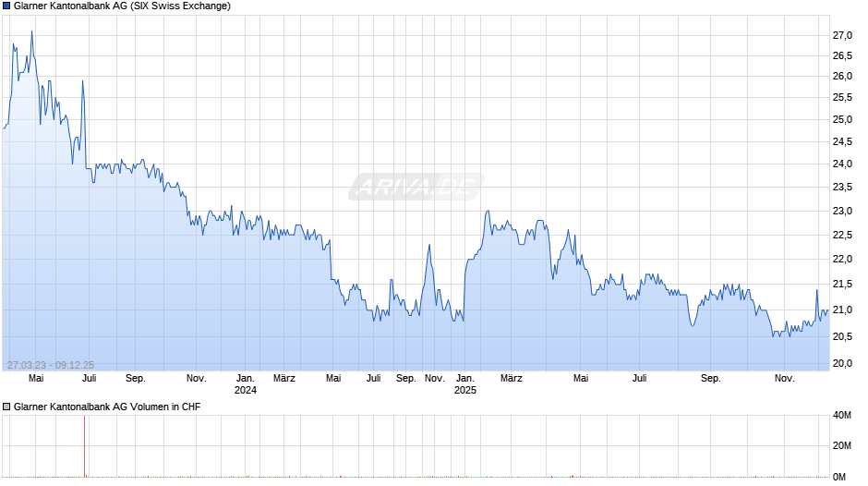The width and height of the screenshot is (868, 486).
Task: Click the '20,5' price axis label
Action: point(842,336)
